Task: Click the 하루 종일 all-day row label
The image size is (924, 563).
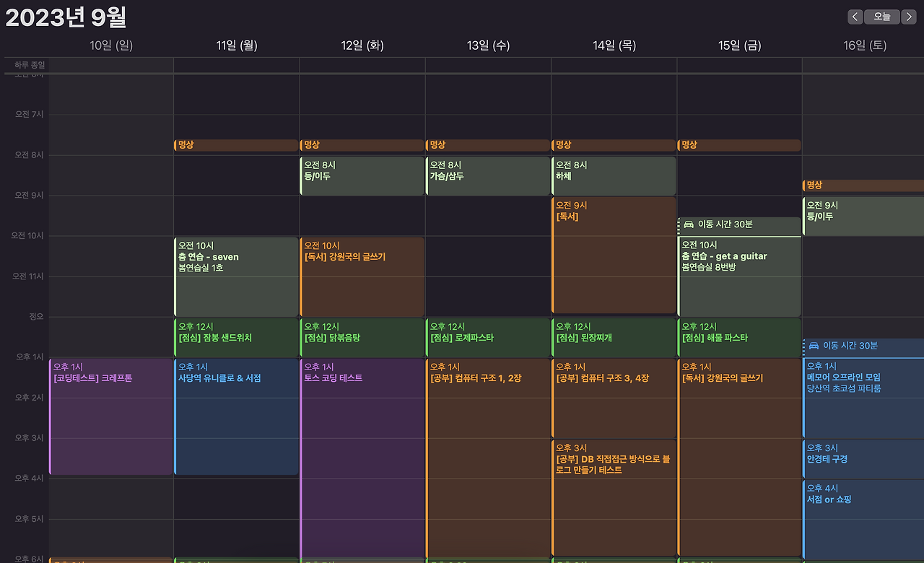Action: [x=30, y=64]
